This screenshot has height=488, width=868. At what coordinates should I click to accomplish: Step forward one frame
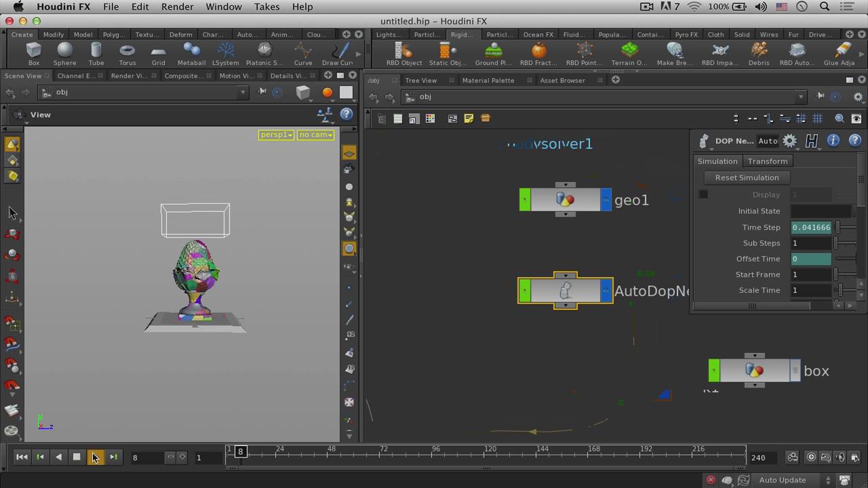(113, 457)
